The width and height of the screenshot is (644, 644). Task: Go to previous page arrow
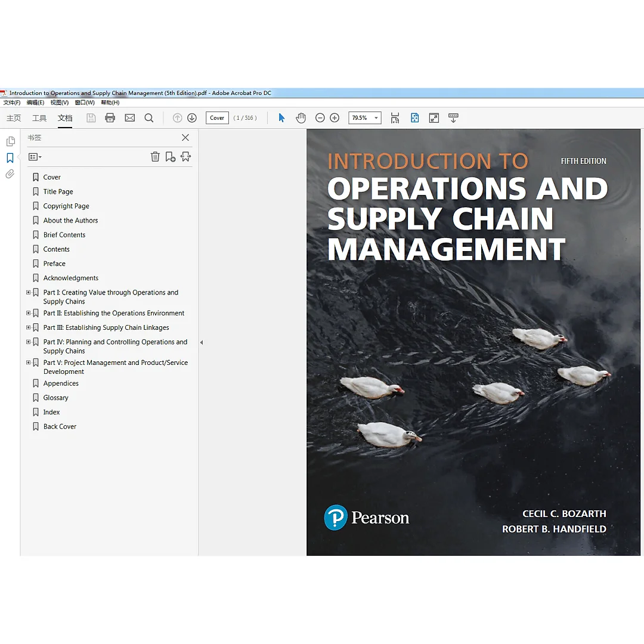point(178,118)
